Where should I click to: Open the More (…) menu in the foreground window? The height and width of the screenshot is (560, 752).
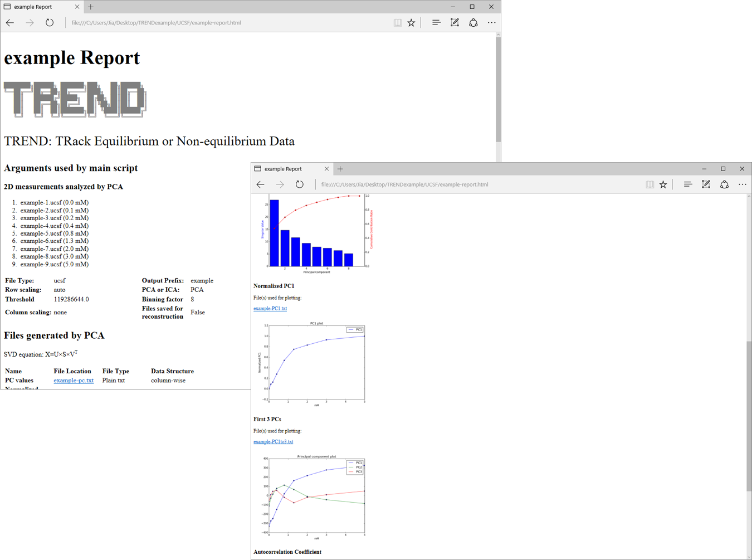click(743, 184)
